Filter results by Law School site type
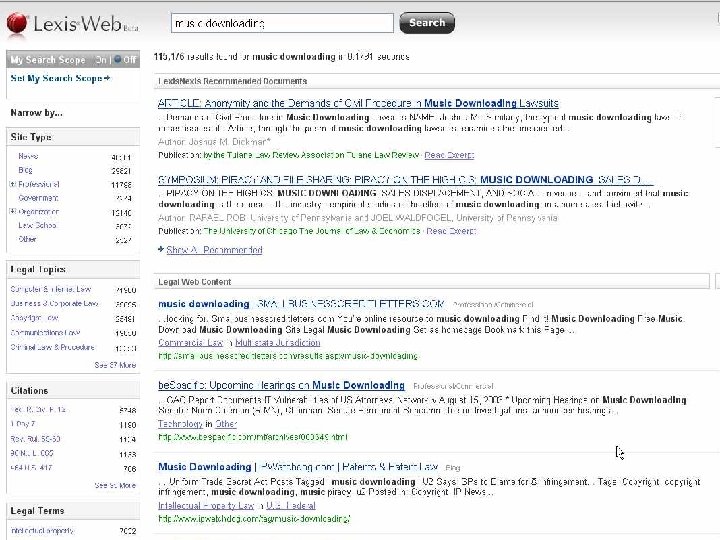Viewport: 720px width, 540px height. click(37, 225)
